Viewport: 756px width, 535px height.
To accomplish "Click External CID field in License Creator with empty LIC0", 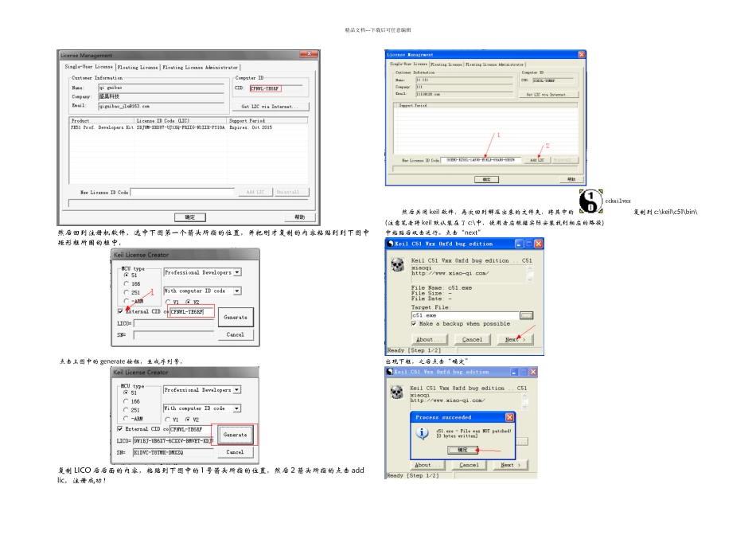I will [x=192, y=311].
